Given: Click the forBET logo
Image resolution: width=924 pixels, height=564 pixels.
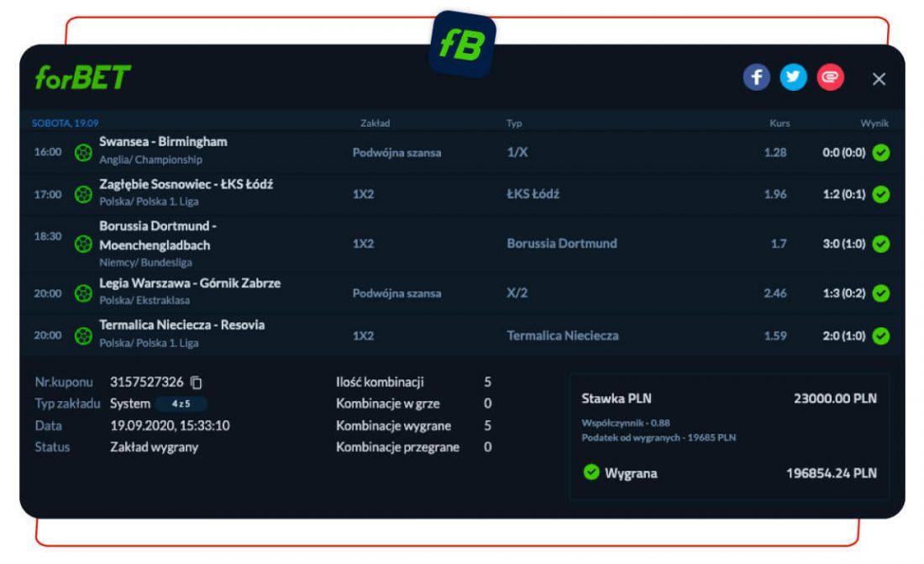Looking at the screenshot, I should (x=83, y=78).
